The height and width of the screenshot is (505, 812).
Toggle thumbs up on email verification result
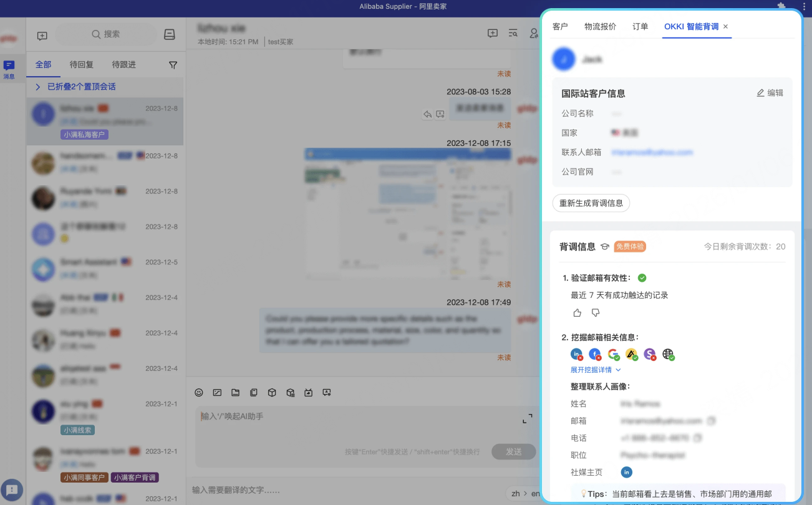pos(577,312)
